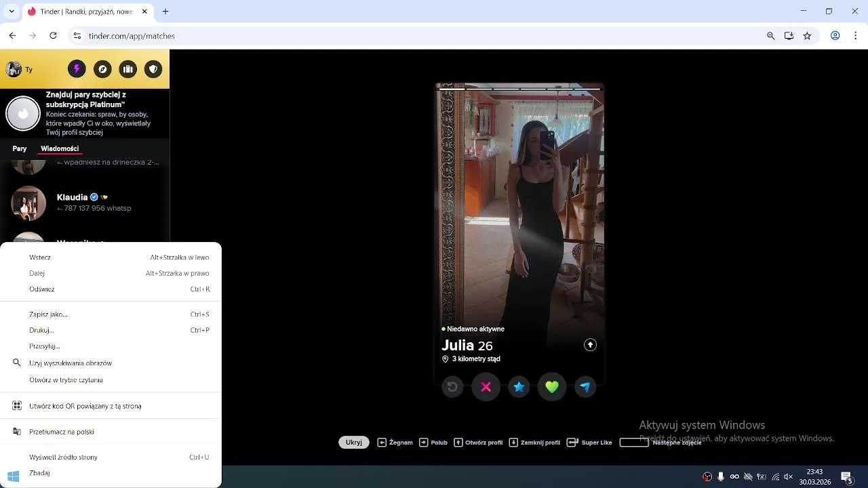Open the Explore compass icon
Image resolution: width=868 pixels, height=488 pixels.
(x=102, y=69)
